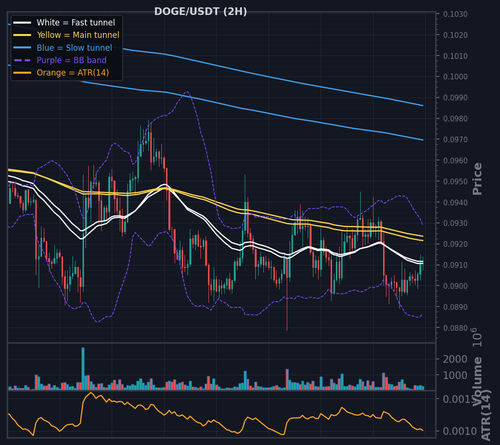Image resolution: width=500 pixels, height=445 pixels.
Task: Click the 2000 volume axis tick
Action: [x=455, y=359]
